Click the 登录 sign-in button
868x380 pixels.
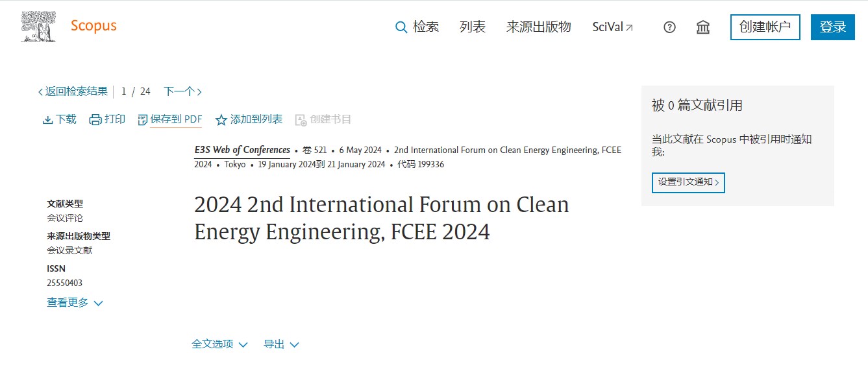tap(833, 27)
